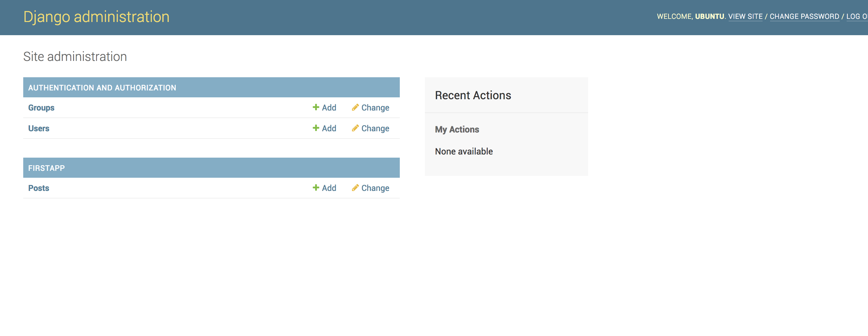The image size is (868, 336).
Task: Open the Groups model list
Action: (x=41, y=108)
